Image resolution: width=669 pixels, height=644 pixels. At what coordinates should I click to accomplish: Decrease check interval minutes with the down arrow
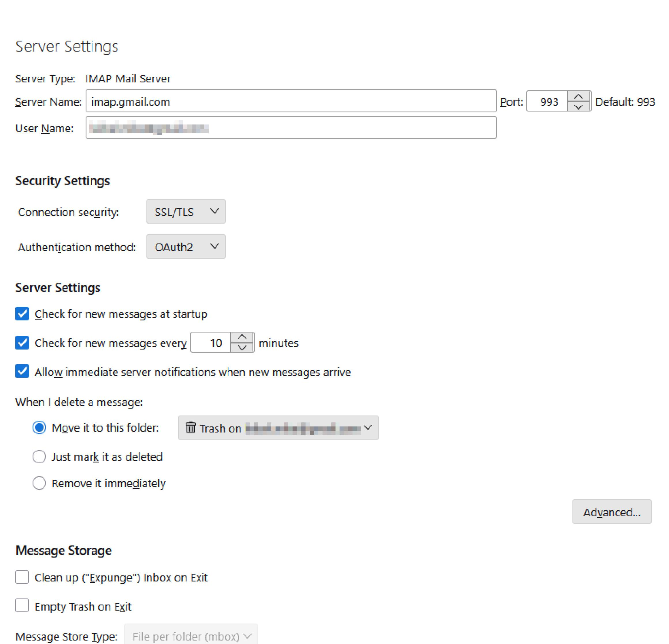point(242,348)
